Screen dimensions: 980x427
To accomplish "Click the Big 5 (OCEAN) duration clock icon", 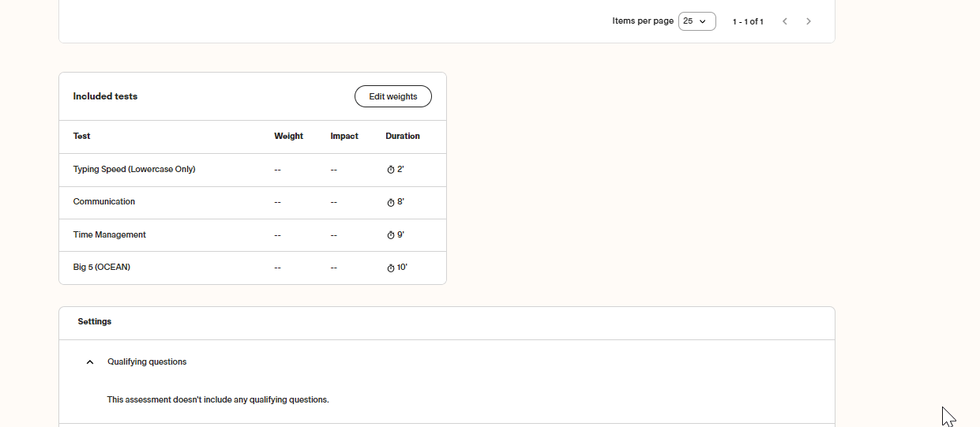I will click(390, 268).
